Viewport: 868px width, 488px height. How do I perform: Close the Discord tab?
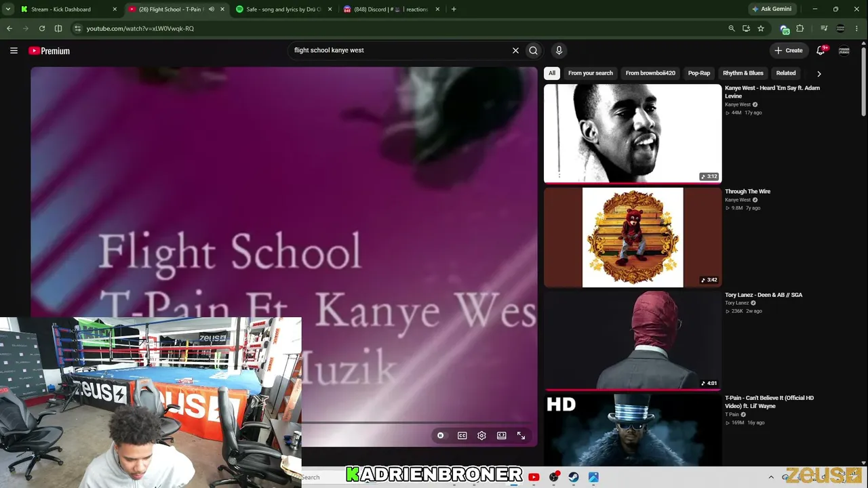point(437,9)
